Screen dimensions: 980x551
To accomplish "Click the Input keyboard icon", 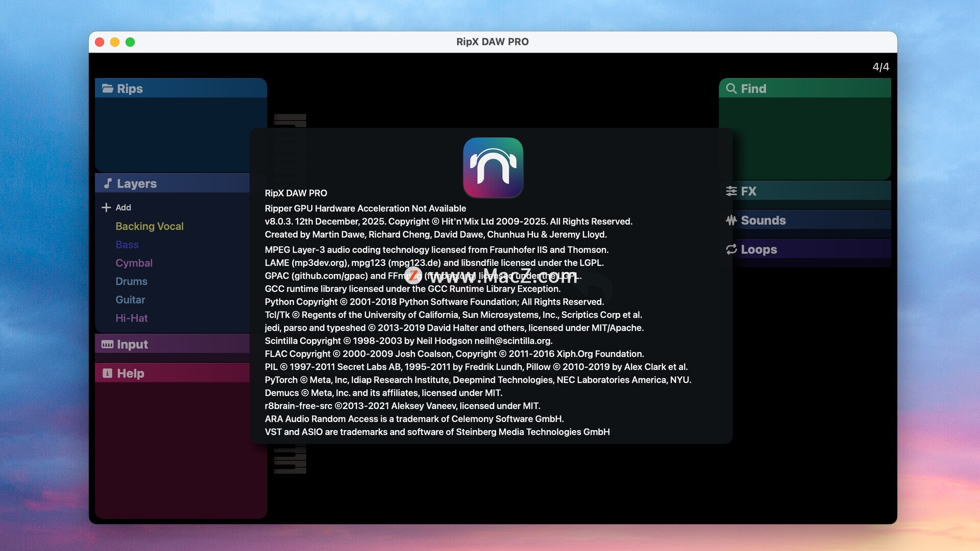I will pos(107,344).
